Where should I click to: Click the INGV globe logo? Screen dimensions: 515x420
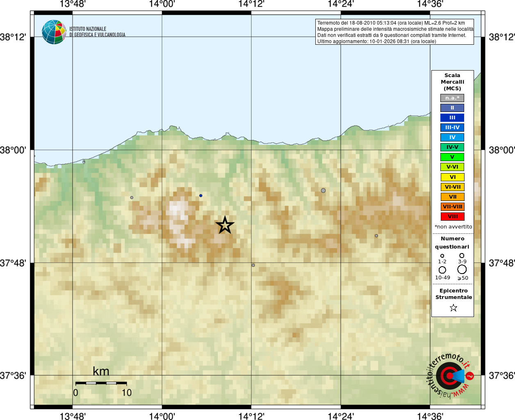pyautogui.click(x=54, y=32)
